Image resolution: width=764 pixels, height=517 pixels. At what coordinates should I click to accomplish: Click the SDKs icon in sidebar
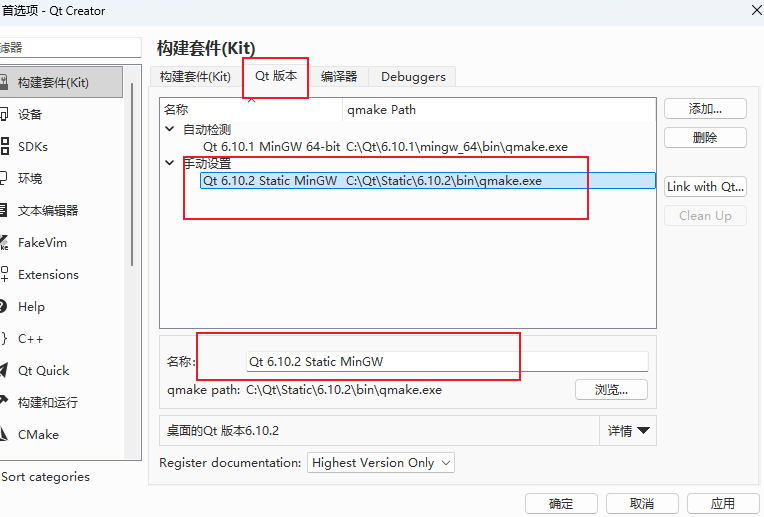pos(4,147)
